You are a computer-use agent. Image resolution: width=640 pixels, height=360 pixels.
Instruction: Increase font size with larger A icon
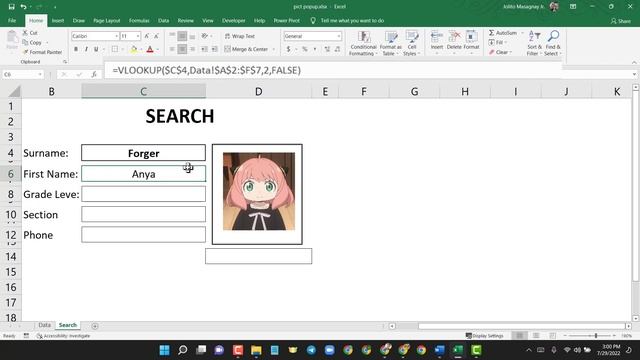tap(147, 36)
